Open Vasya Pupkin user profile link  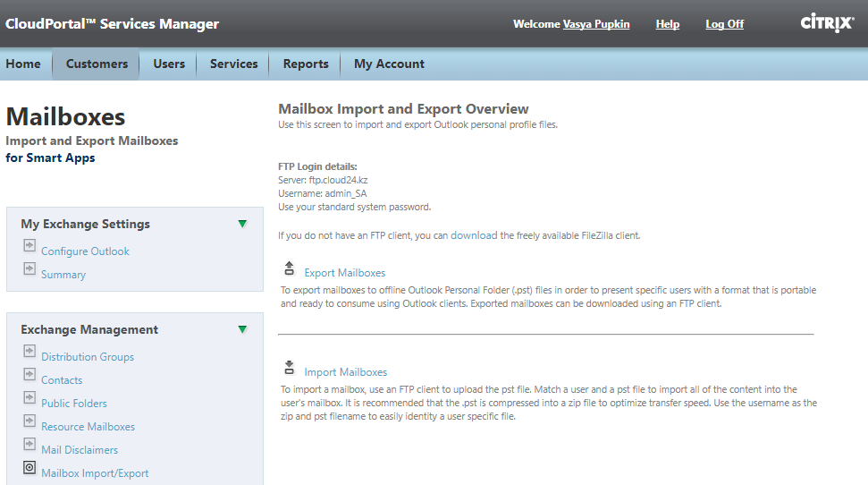(596, 24)
